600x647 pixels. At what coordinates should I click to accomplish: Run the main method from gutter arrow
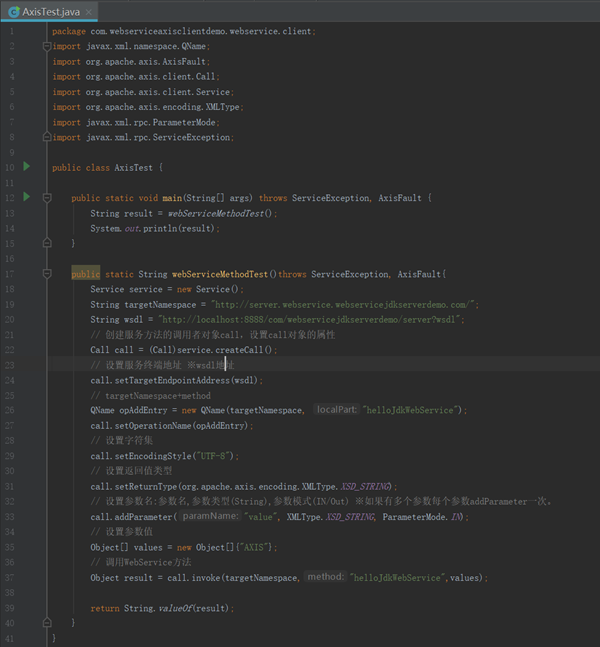(x=27, y=197)
